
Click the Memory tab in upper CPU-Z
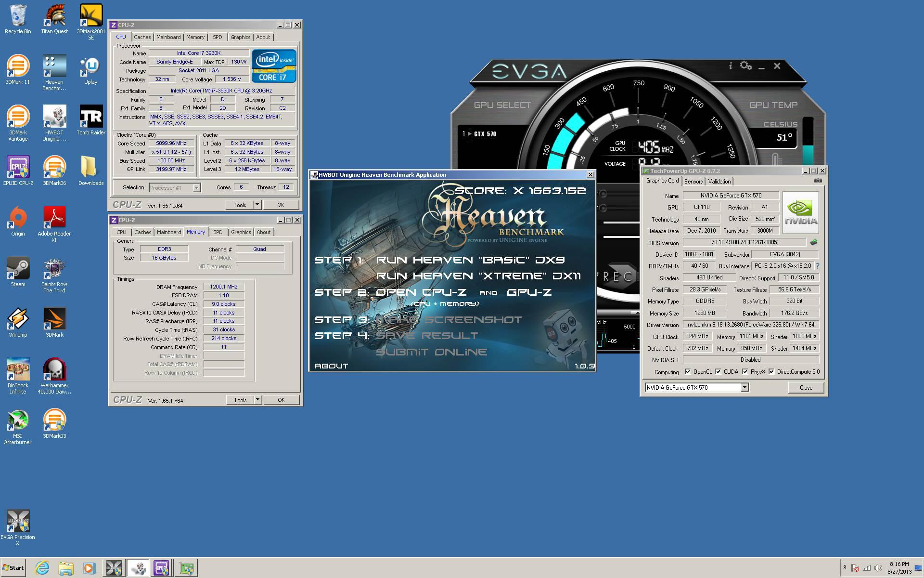tap(195, 37)
